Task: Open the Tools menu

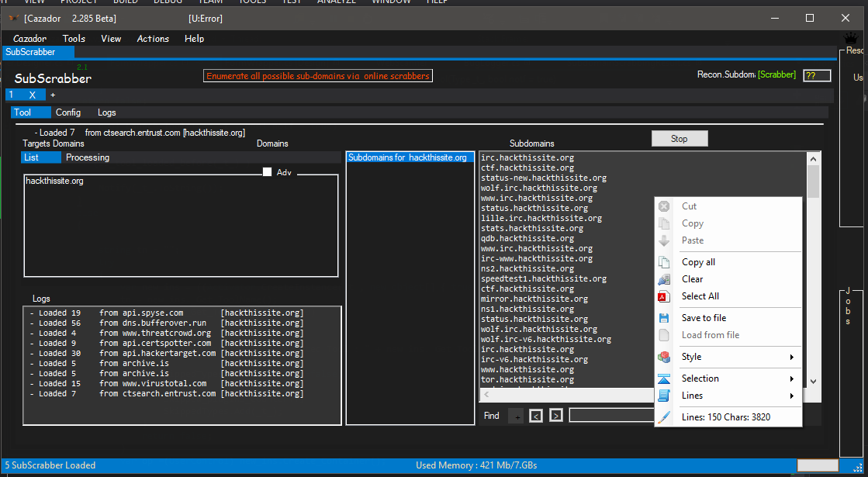Action: (74, 39)
